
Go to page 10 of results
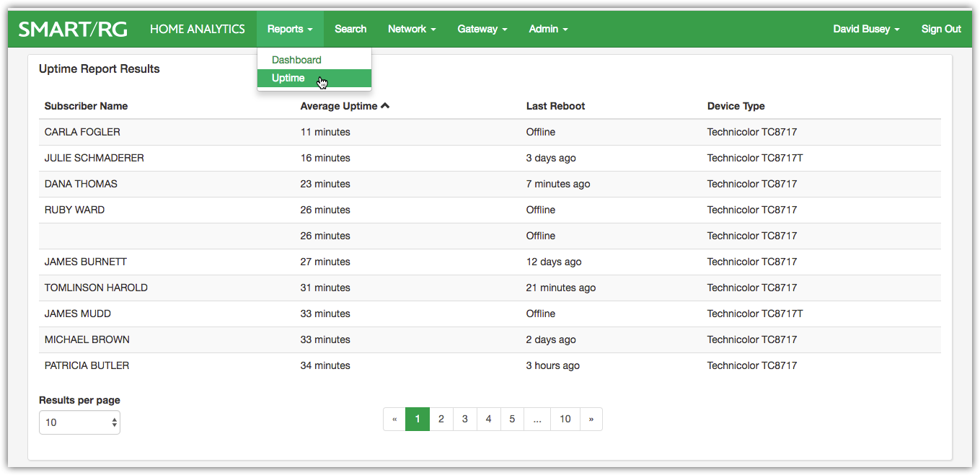(565, 419)
